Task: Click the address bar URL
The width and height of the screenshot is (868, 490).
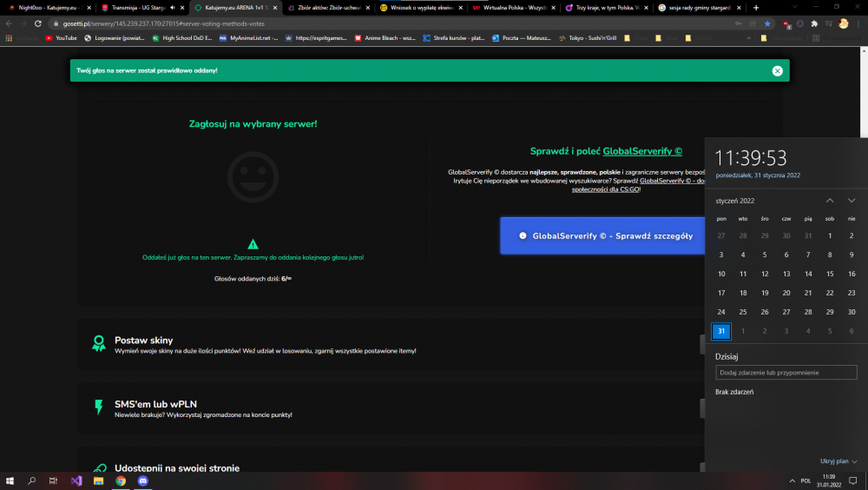Action: coord(164,23)
